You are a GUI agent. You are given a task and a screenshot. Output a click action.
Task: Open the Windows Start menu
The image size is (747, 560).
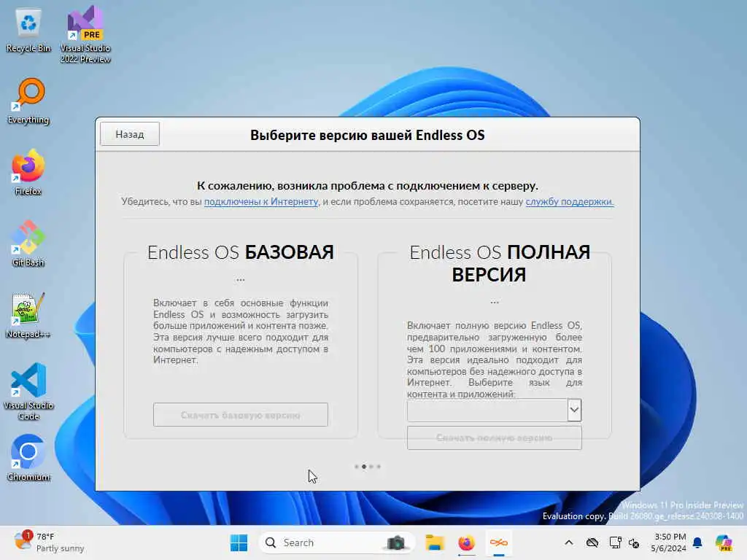click(x=239, y=542)
